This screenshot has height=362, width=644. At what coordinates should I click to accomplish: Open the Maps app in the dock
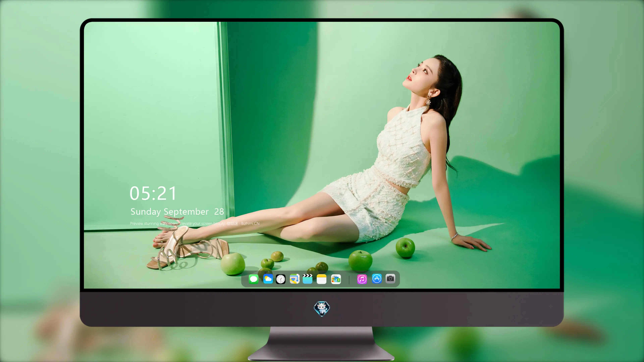click(x=294, y=279)
